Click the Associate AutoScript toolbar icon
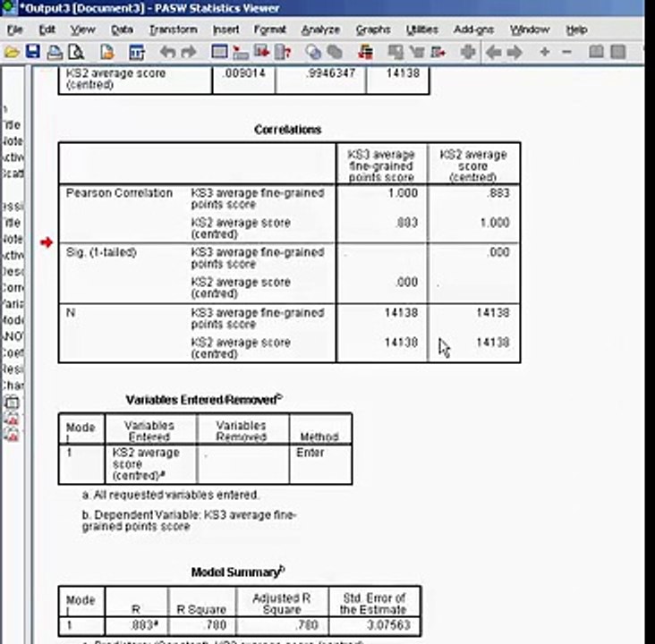The height and width of the screenshot is (644, 655). (x=396, y=52)
